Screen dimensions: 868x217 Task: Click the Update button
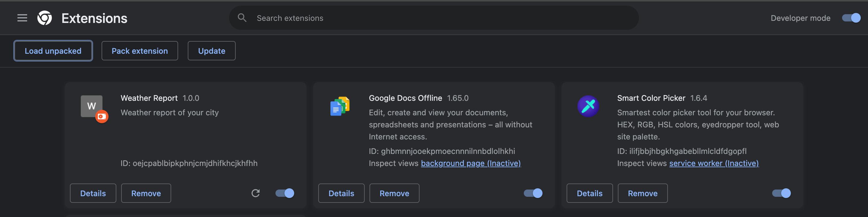[212, 51]
